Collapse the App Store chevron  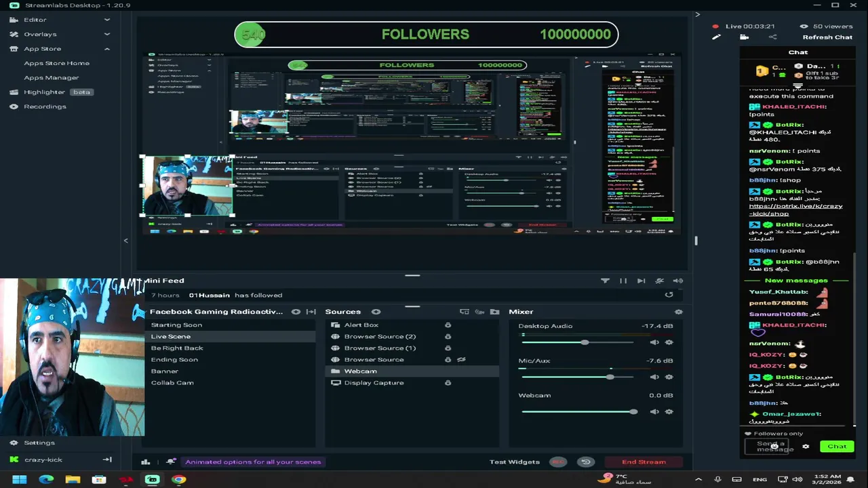coord(106,49)
